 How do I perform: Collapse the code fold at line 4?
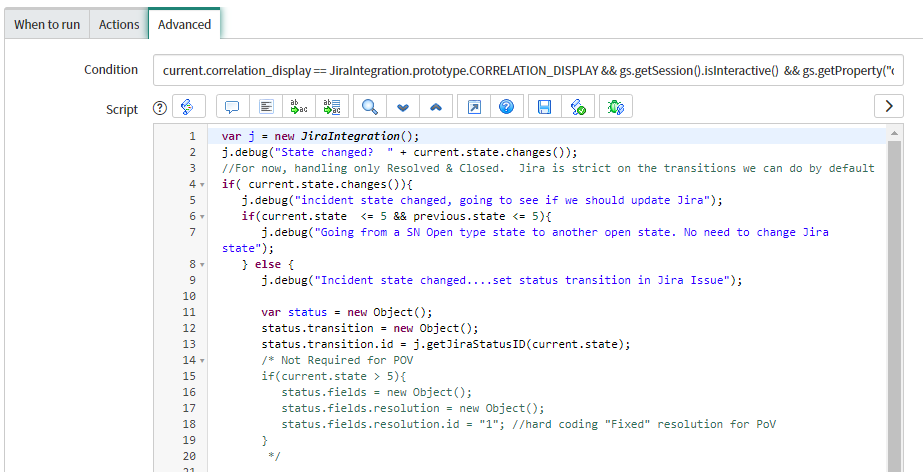coord(202,184)
